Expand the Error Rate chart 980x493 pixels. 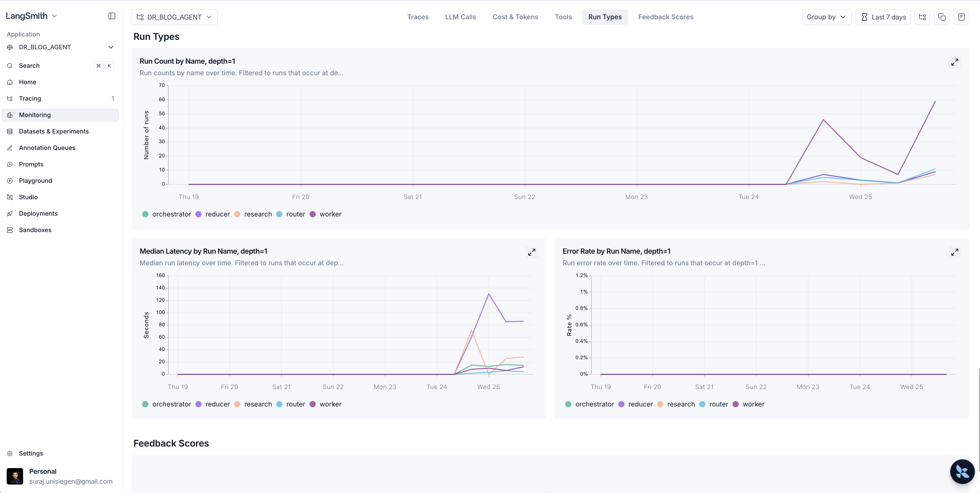click(x=955, y=252)
